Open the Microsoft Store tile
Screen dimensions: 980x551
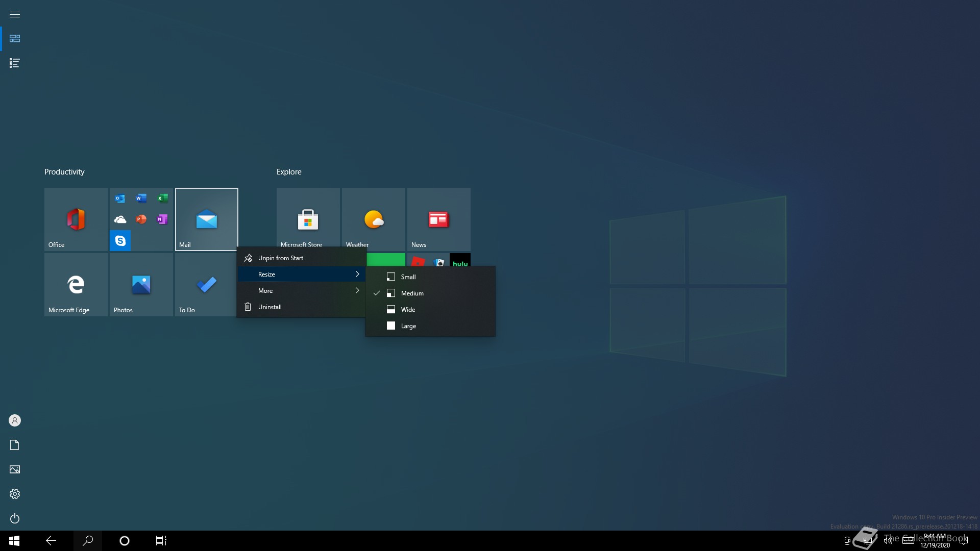pyautogui.click(x=308, y=218)
